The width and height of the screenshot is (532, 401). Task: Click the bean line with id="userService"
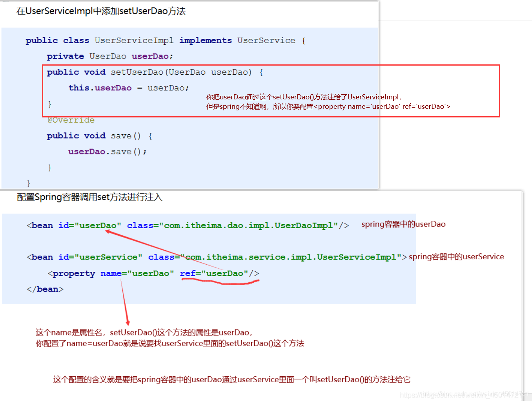pos(217,257)
